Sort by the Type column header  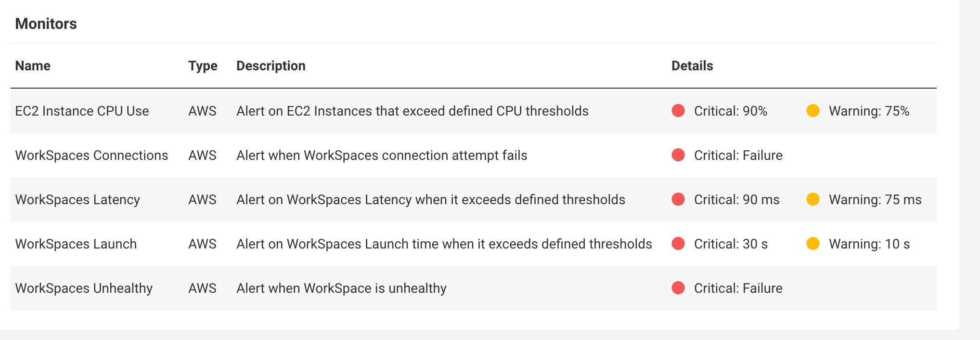coord(203,66)
